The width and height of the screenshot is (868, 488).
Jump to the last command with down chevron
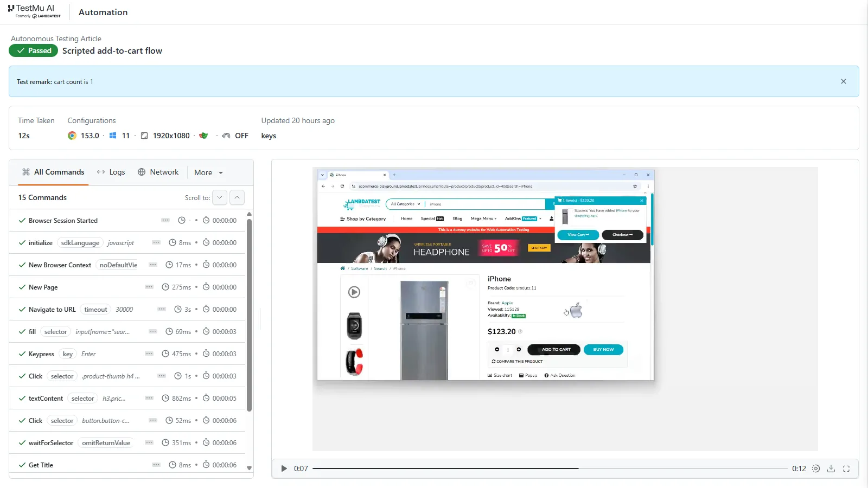pos(220,197)
